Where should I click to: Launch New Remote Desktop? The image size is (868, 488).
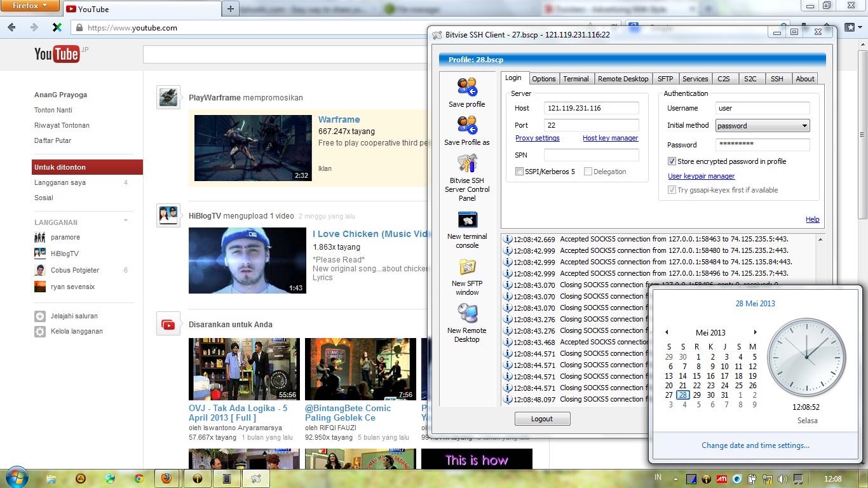point(467,314)
